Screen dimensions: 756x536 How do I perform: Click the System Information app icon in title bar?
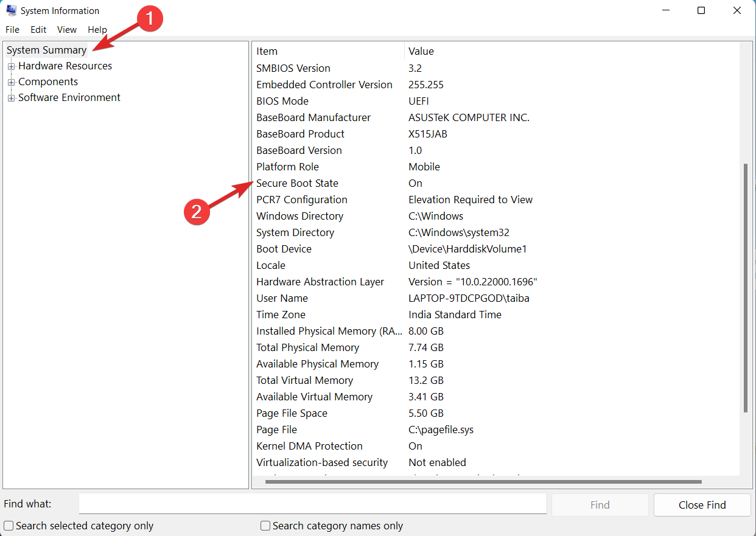point(11,10)
